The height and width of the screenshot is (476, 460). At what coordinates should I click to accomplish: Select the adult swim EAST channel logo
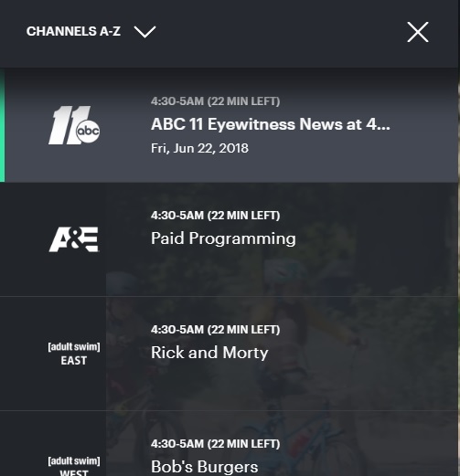(74, 354)
